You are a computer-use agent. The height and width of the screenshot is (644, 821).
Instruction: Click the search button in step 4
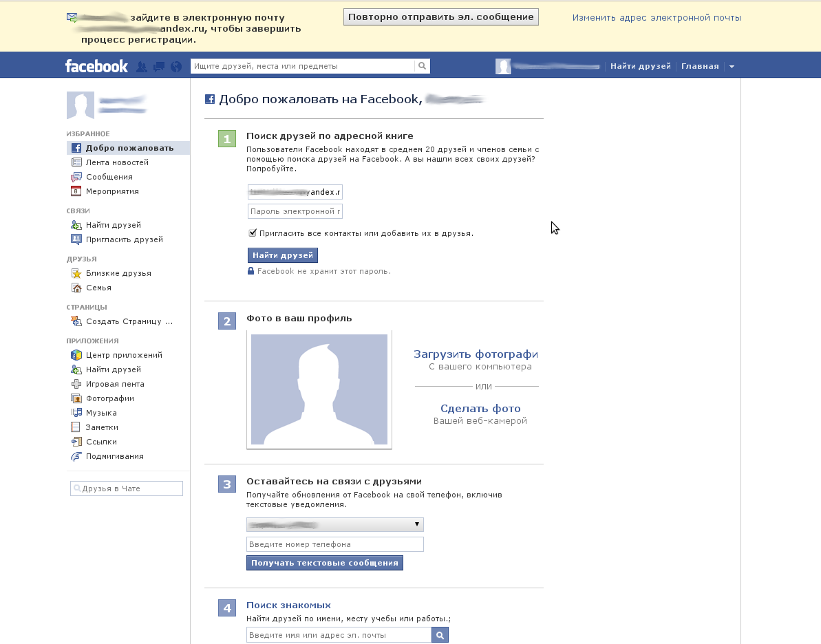coord(440,635)
